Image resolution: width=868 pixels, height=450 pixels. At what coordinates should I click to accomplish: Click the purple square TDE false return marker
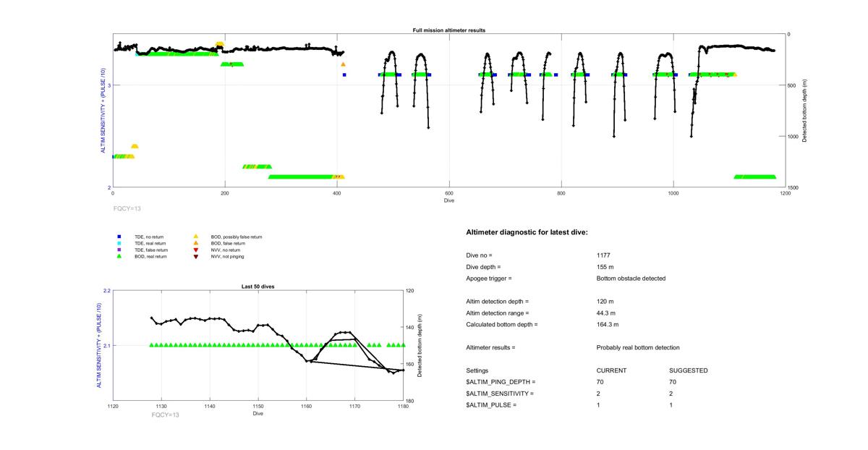(118, 250)
